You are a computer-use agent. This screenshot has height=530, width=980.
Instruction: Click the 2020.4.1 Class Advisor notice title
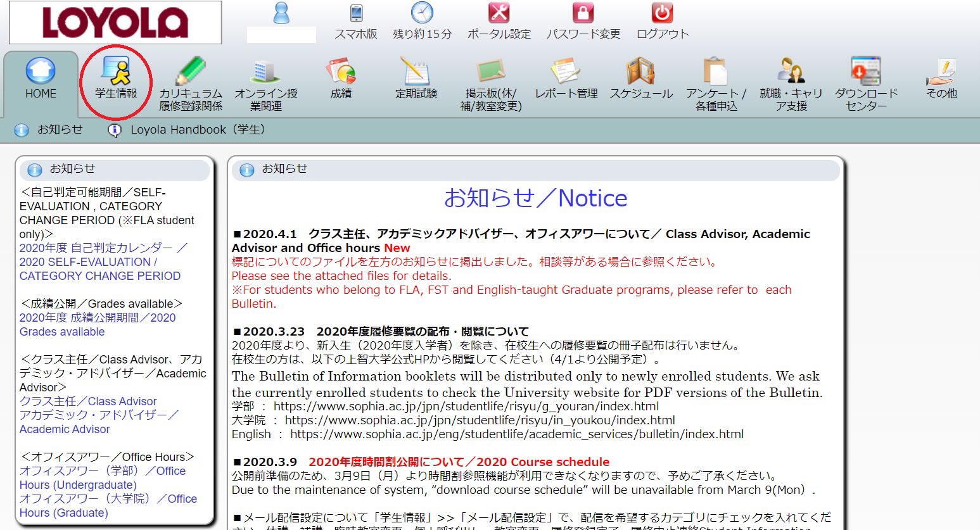[x=521, y=241]
